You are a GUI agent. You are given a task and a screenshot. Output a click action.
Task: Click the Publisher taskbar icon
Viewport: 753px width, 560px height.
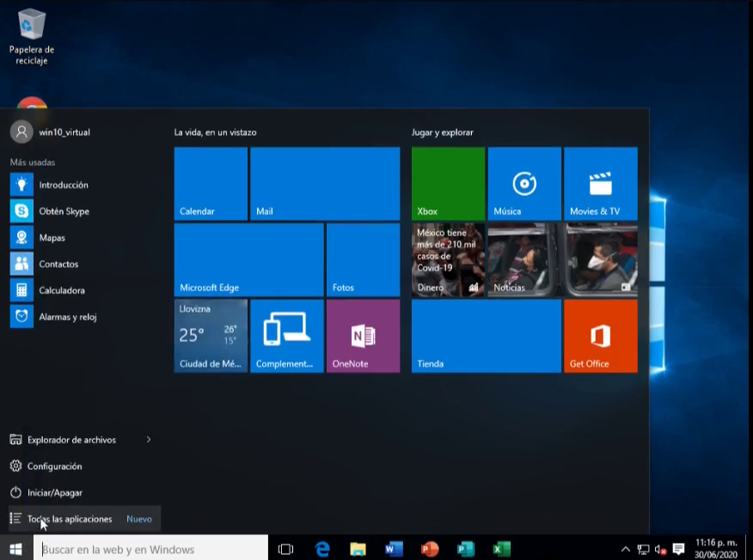[466, 549]
